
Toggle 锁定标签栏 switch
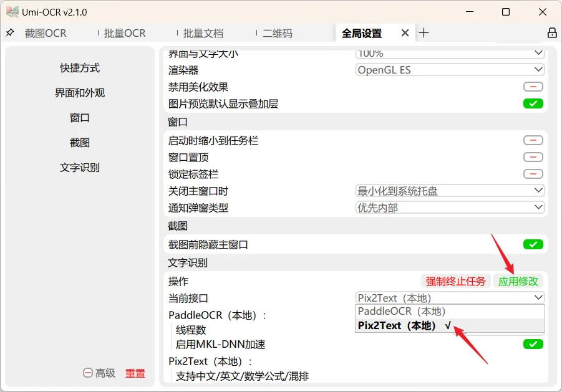533,174
